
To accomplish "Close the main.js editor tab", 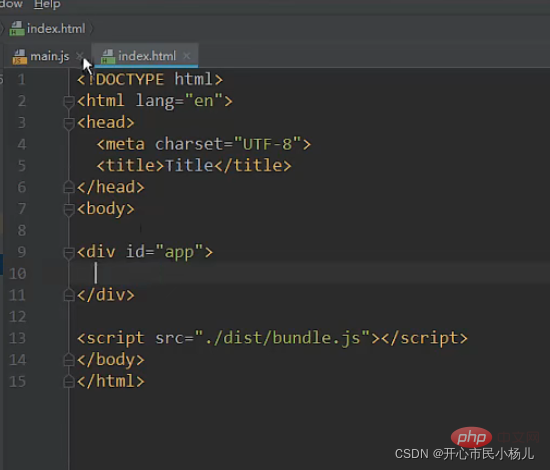I will point(80,56).
